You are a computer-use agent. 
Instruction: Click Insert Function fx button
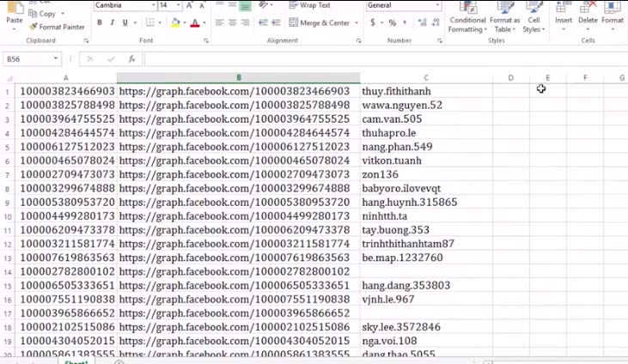point(131,59)
